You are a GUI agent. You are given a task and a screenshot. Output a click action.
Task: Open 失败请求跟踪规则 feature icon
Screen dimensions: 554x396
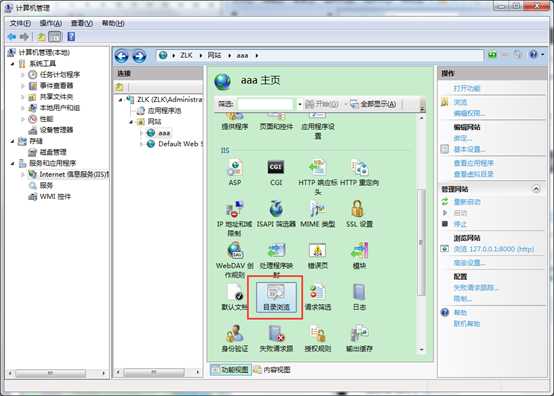(x=276, y=338)
